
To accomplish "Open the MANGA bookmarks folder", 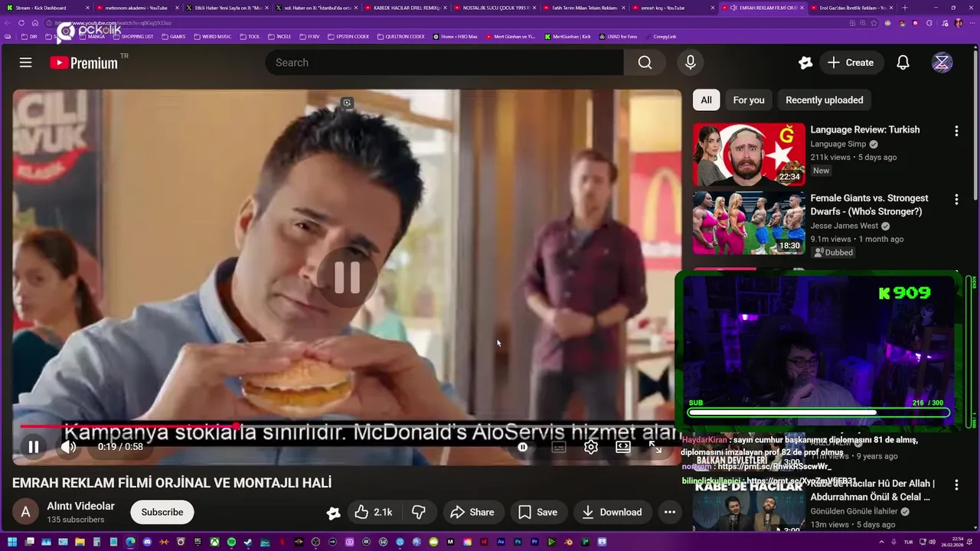I will tap(92, 37).
